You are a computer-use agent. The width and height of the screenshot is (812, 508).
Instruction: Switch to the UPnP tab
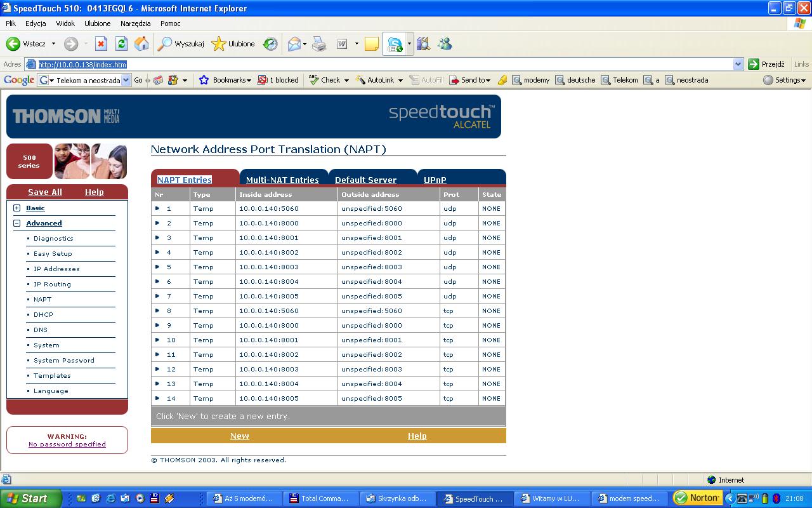[435, 180]
